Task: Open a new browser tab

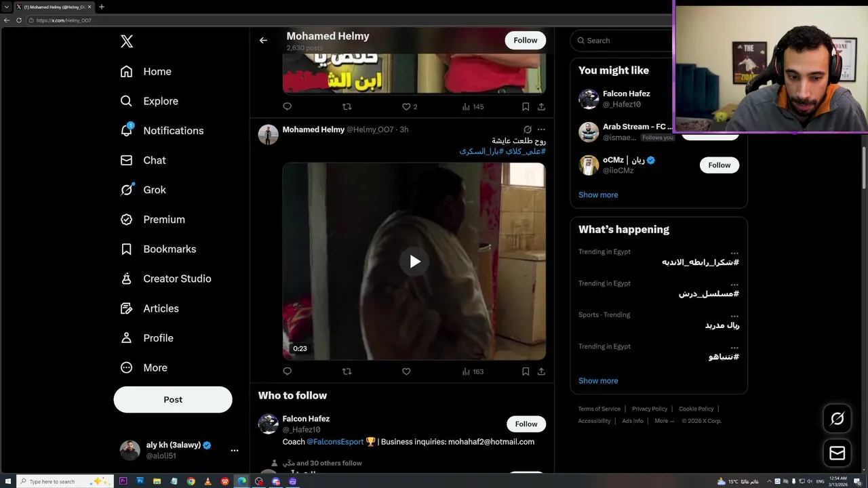Action: tap(102, 7)
